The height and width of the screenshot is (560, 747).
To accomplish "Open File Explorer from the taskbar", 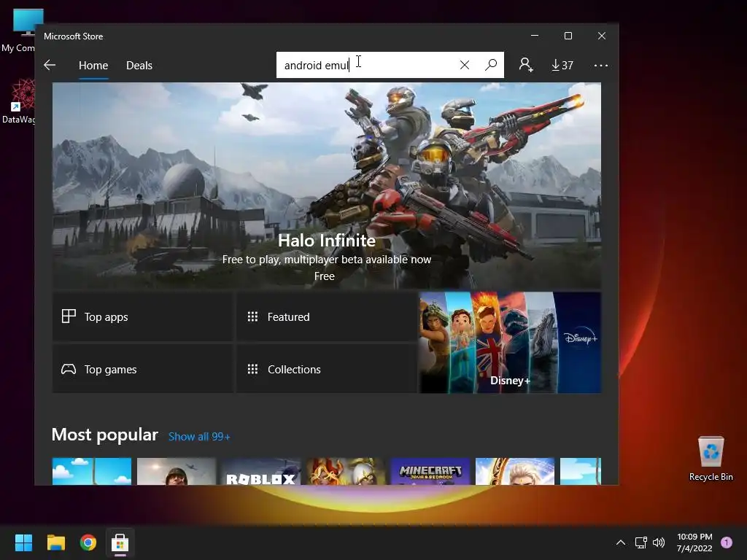I will pyautogui.click(x=56, y=542).
